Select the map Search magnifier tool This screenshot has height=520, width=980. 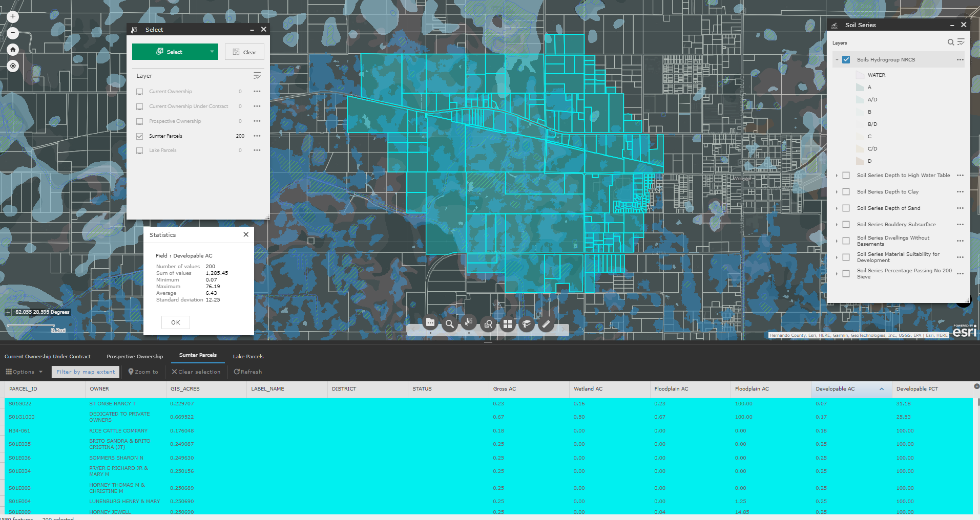(x=449, y=323)
